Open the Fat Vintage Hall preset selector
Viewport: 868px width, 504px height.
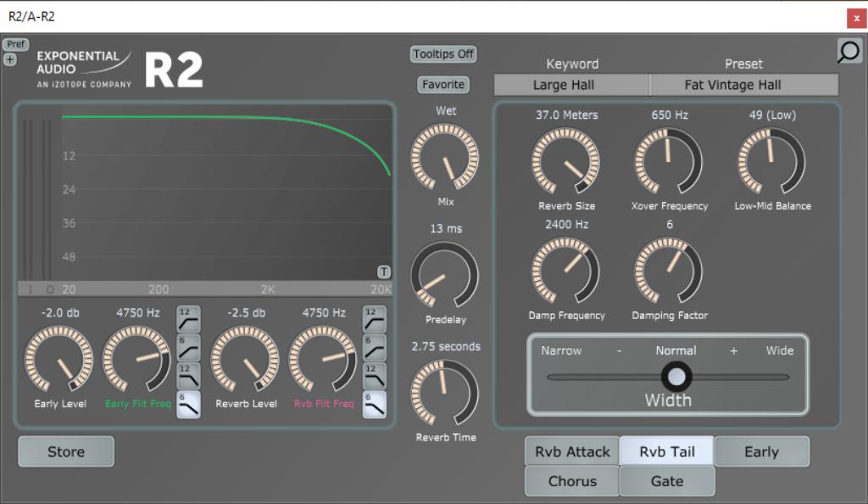[x=743, y=84]
